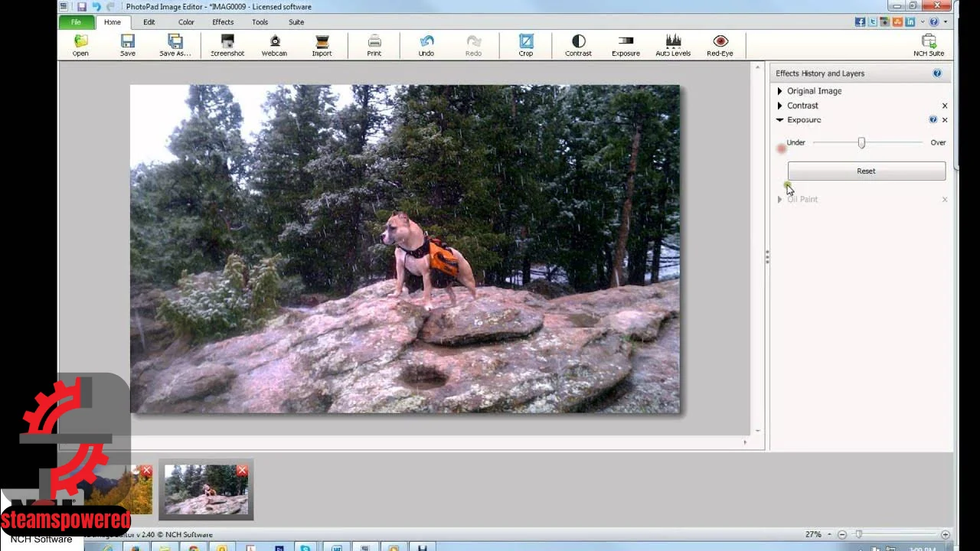Collapse the Exposure layer

(780, 120)
